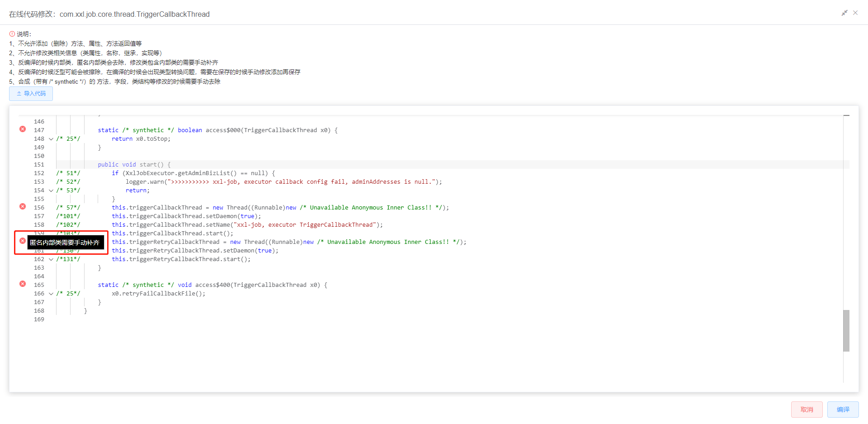Click the 导入代码 upload button
Image resolution: width=868 pixels, height=424 pixels.
(x=31, y=94)
